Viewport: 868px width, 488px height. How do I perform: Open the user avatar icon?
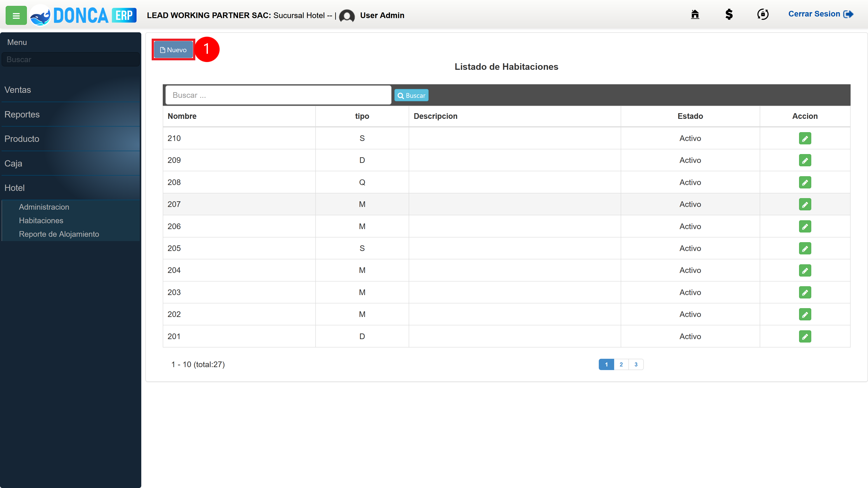tap(347, 16)
